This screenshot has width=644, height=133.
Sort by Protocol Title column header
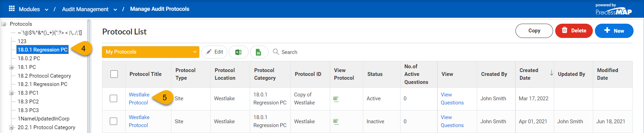(146, 74)
